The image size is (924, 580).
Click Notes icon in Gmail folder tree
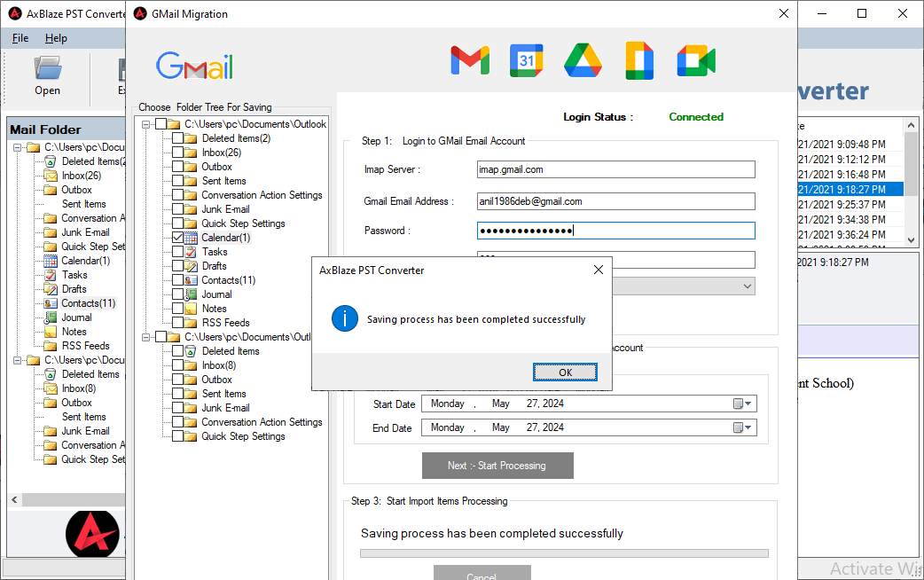click(191, 309)
